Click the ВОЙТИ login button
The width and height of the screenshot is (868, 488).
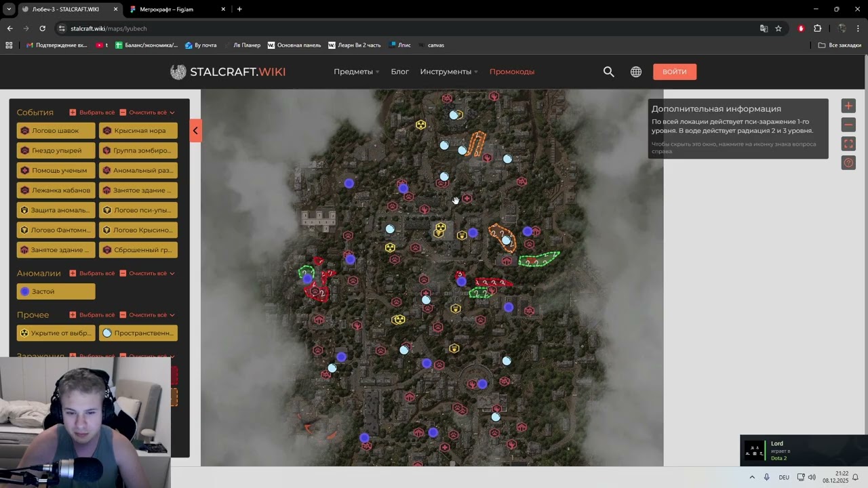click(675, 72)
